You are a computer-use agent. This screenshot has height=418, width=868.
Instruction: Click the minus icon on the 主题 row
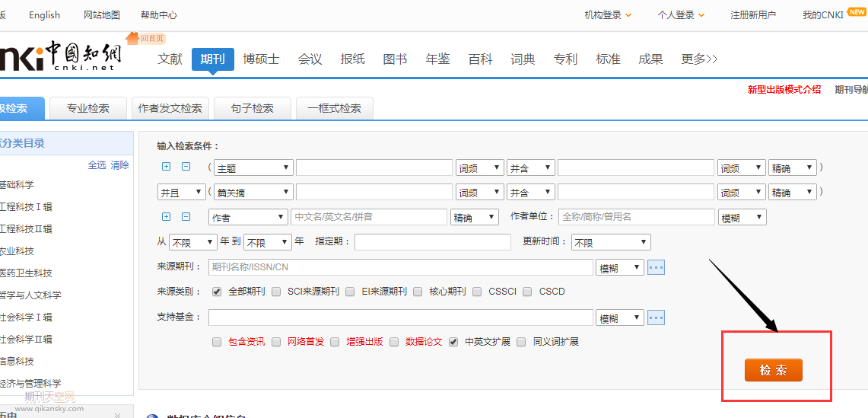[186, 167]
